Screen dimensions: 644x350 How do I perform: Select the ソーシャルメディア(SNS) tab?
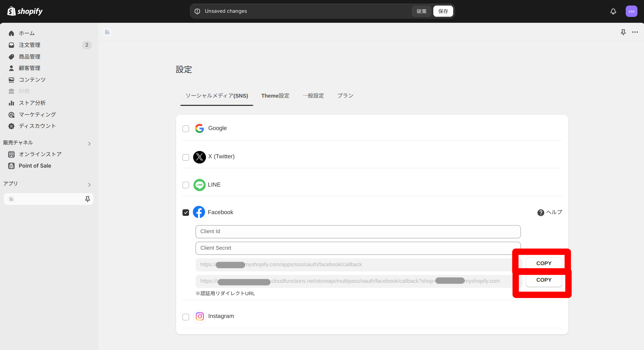coord(217,96)
